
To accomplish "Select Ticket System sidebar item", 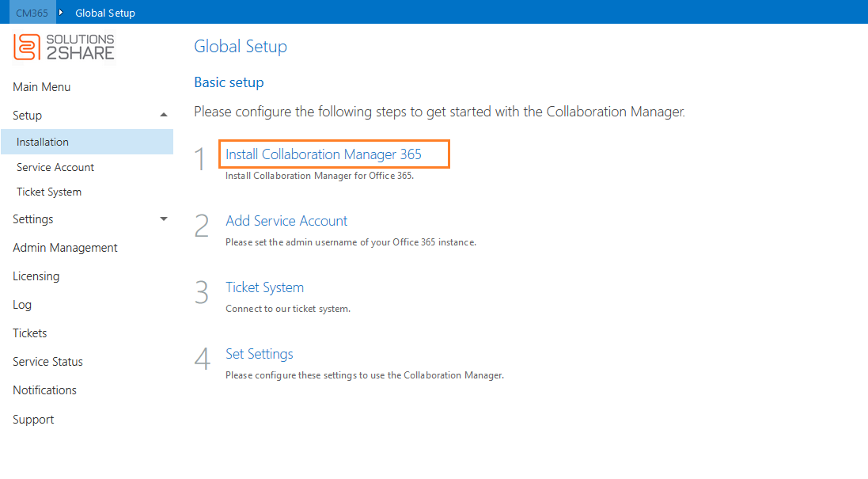I will [x=49, y=192].
